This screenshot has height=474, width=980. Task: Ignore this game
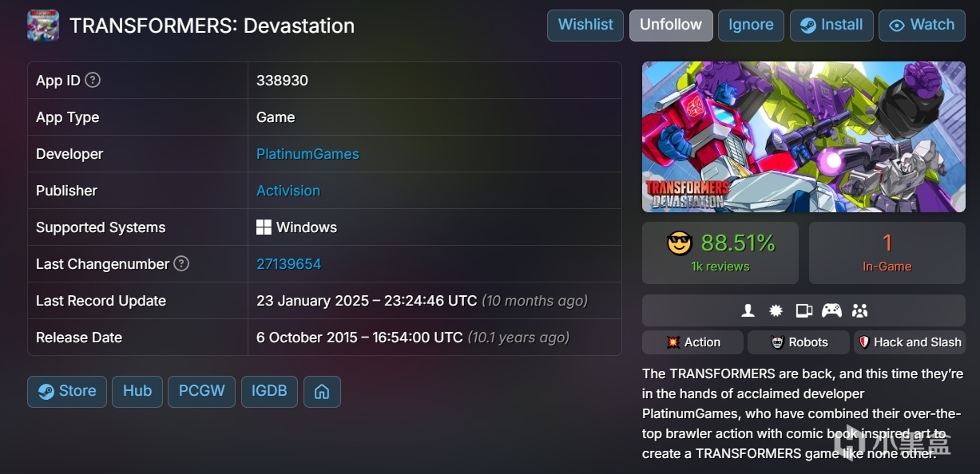click(x=751, y=26)
